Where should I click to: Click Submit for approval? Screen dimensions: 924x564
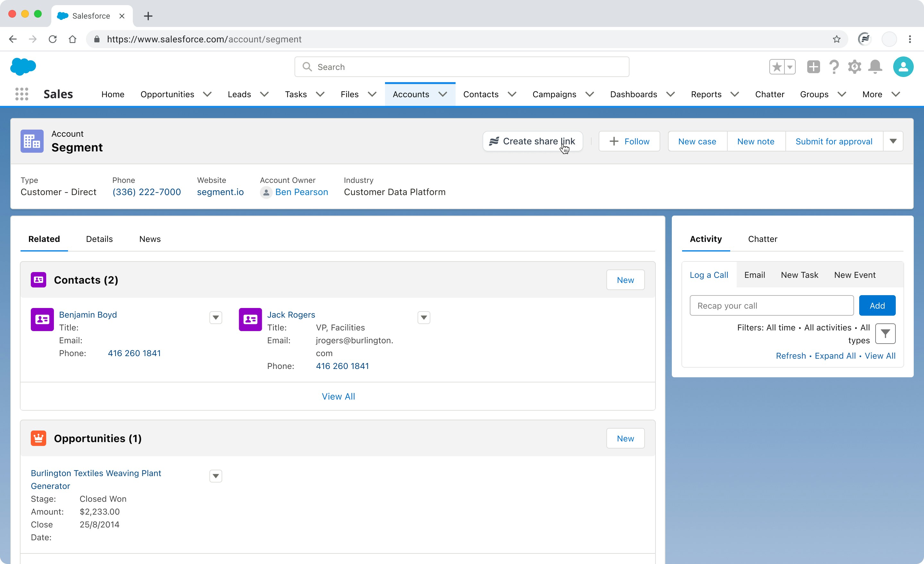(834, 141)
